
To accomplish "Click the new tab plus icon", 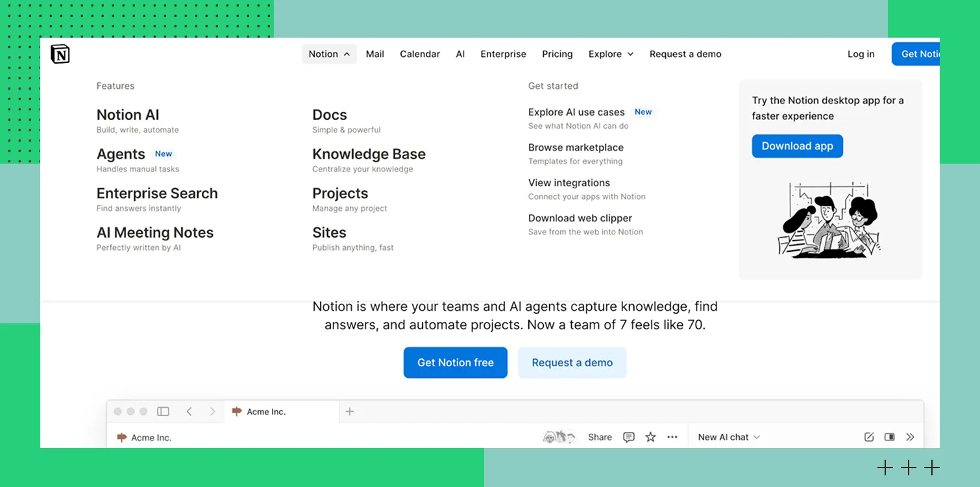I will 350,412.
